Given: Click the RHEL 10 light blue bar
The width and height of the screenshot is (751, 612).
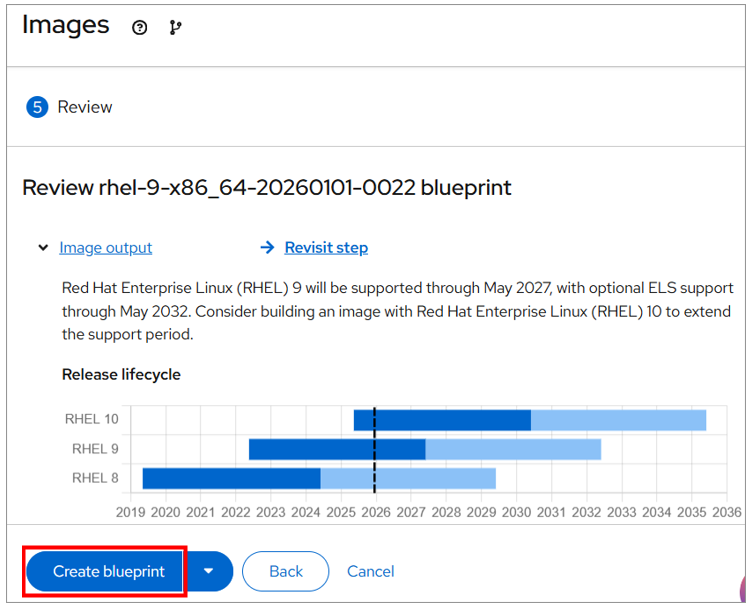Looking at the screenshot, I should coord(618,420).
